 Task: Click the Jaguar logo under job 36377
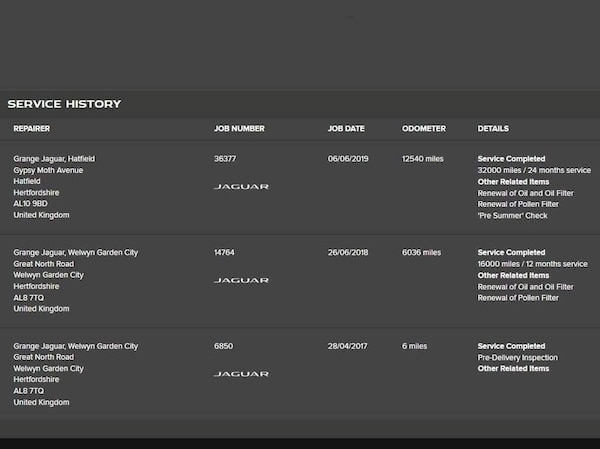coord(241,187)
